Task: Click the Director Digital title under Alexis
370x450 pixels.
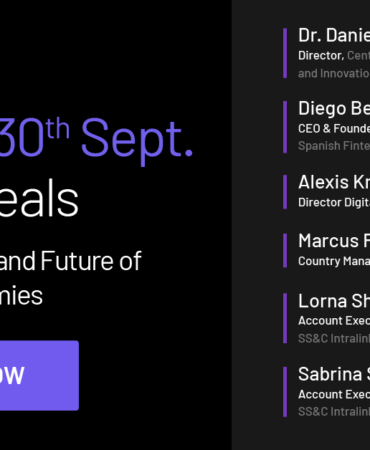Action: (334, 202)
